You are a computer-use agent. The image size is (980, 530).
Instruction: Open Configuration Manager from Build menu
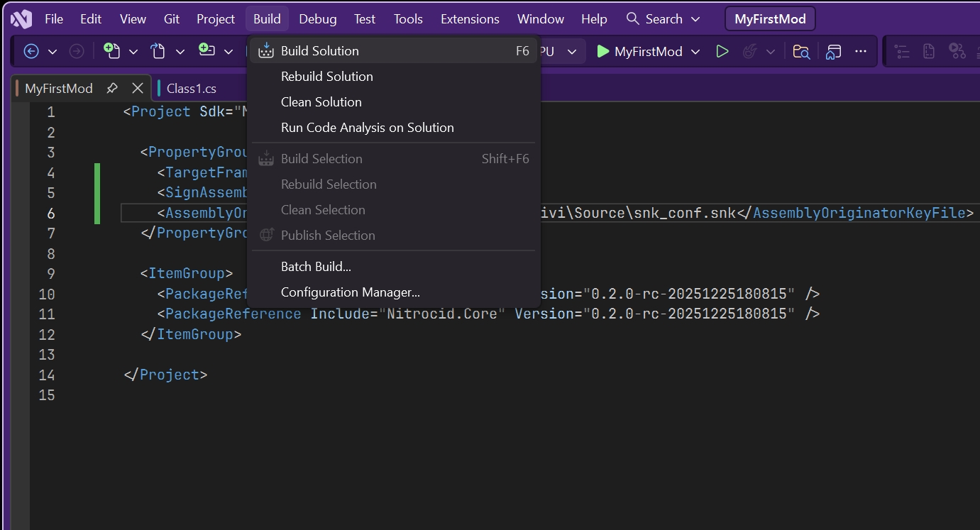pyautogui.click(x=350, y=292)
